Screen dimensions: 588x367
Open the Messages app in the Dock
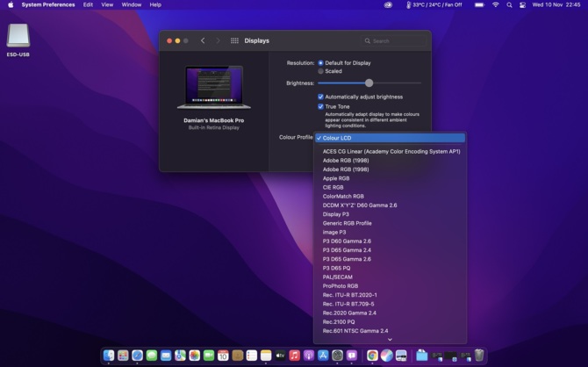(152, 355)
